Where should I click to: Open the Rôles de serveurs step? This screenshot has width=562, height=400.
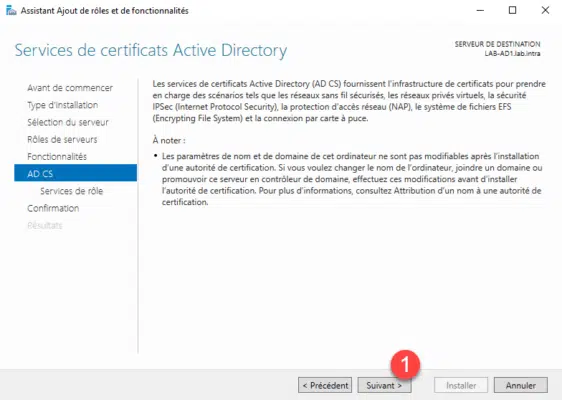pyautogui.click(x=62, y=139)
